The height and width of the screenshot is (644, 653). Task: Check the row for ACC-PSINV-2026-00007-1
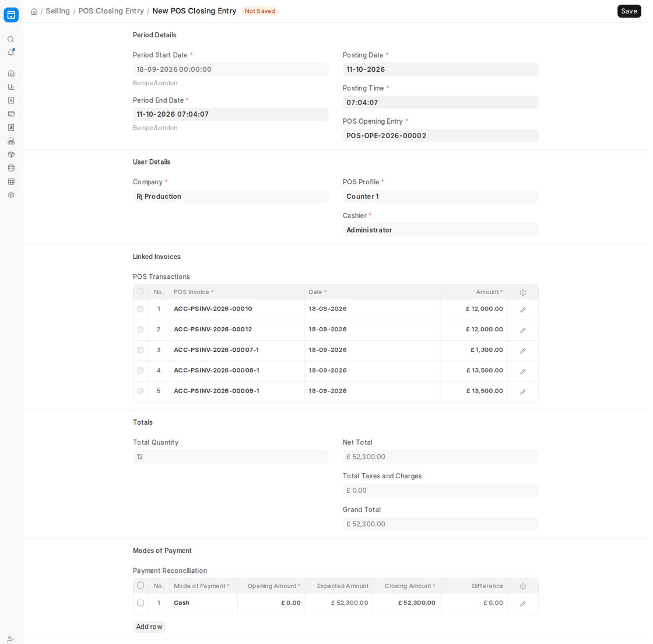pyautogui.click(x=141, y=350)
